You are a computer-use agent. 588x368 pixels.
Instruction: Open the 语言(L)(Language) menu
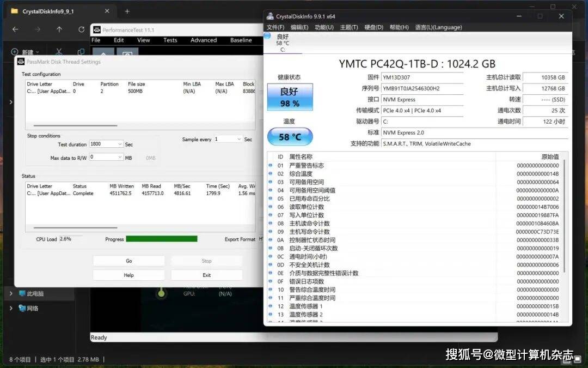coord(438,27)
